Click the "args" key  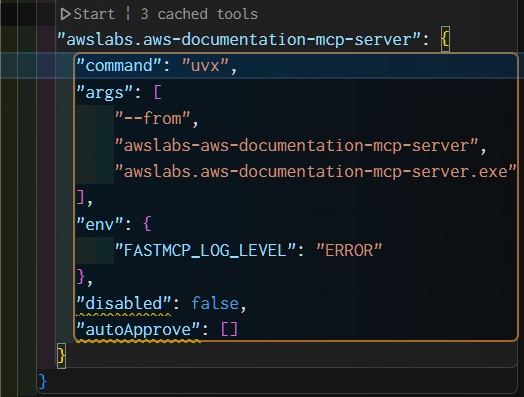point(105,93)
